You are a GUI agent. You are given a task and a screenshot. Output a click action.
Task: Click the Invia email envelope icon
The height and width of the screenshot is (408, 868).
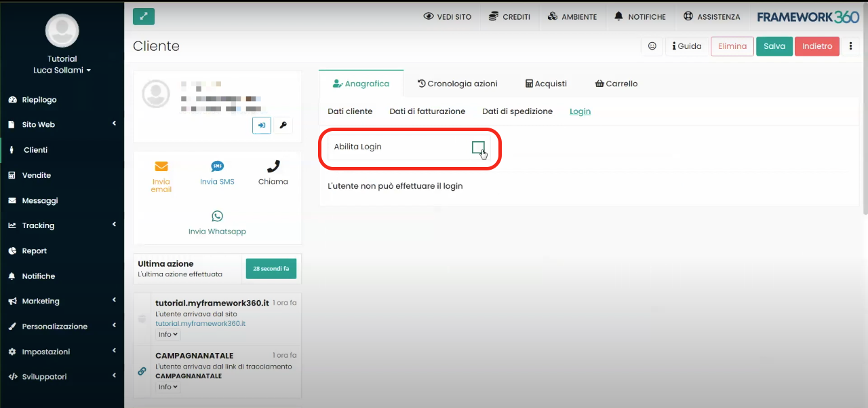click(x=161, y=167)
